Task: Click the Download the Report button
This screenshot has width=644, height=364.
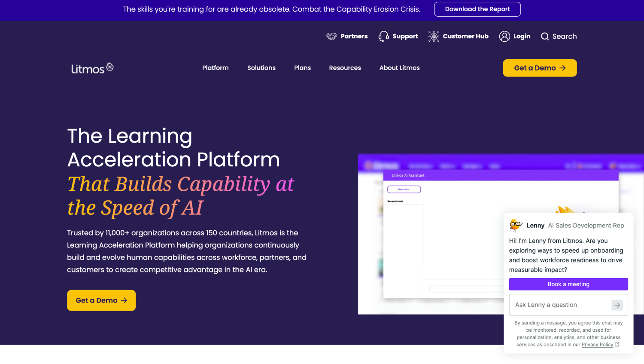Action: coord(477,9)
